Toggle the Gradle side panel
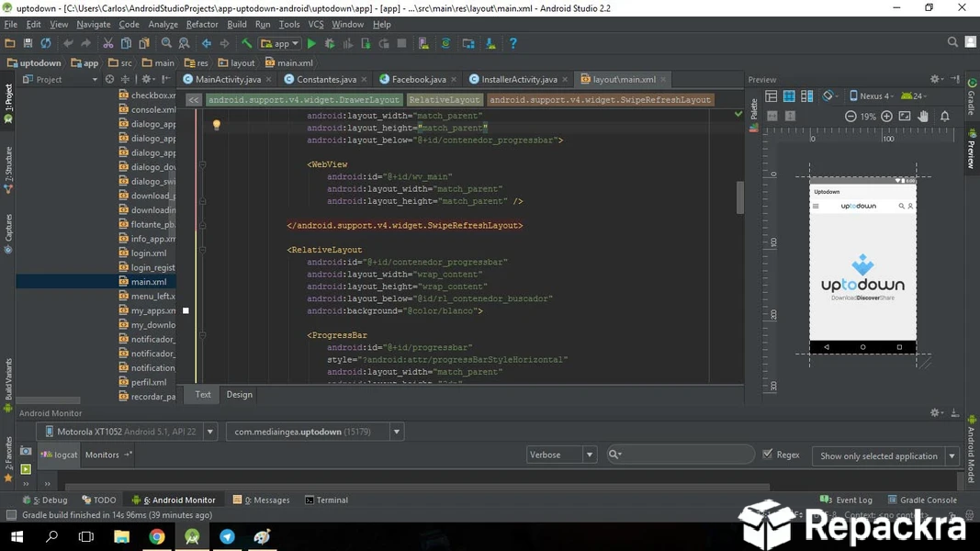980x551 pixels. click(x=971, y=97)
